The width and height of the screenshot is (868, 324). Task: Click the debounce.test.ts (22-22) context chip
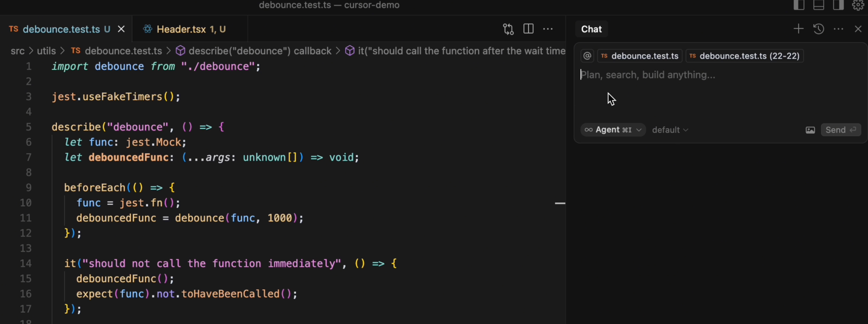744,56
